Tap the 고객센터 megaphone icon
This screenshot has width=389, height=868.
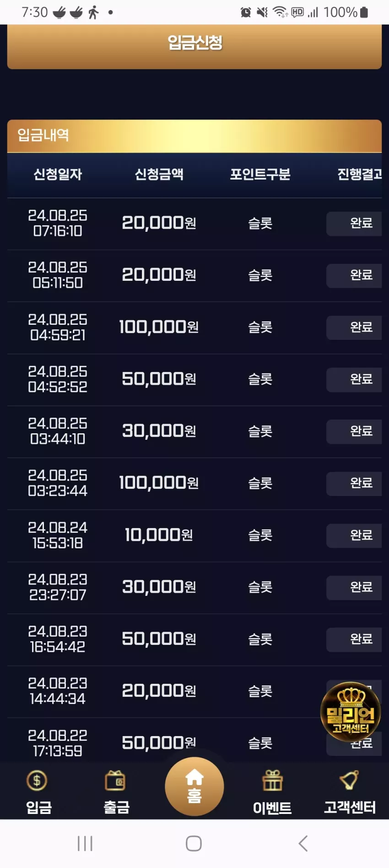pos(349,781)
